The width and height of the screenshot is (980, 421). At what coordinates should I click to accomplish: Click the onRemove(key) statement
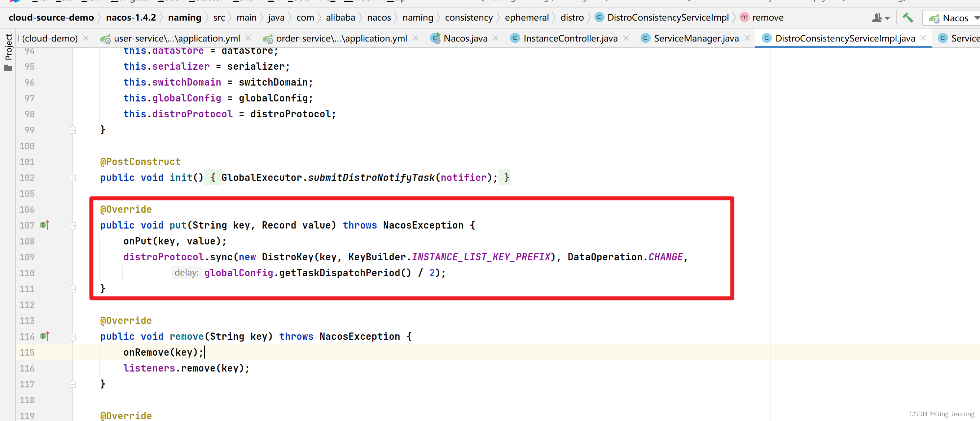point(163,352)
